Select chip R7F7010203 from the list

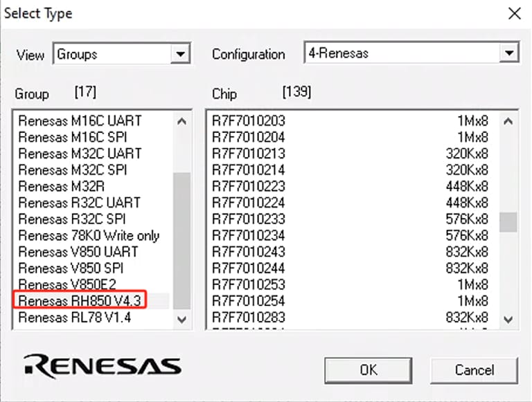coord(249,120)
